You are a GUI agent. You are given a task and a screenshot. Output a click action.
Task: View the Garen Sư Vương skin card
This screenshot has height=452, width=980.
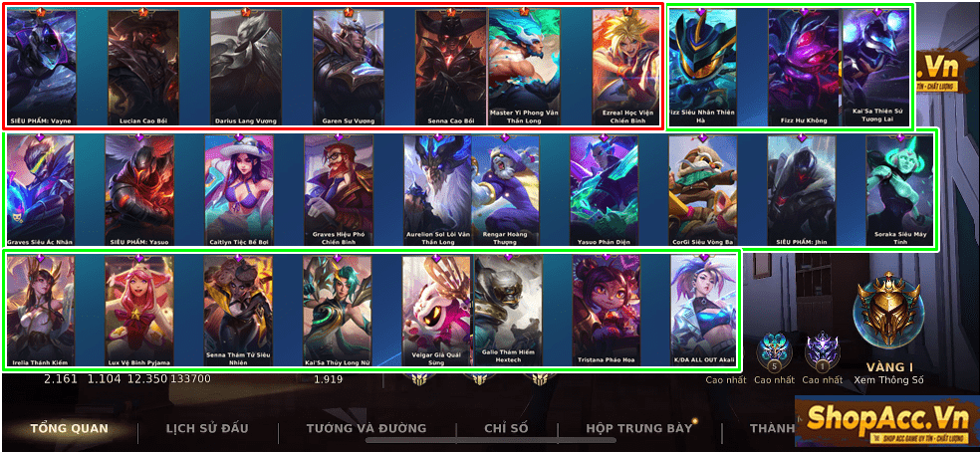[349, 67]
